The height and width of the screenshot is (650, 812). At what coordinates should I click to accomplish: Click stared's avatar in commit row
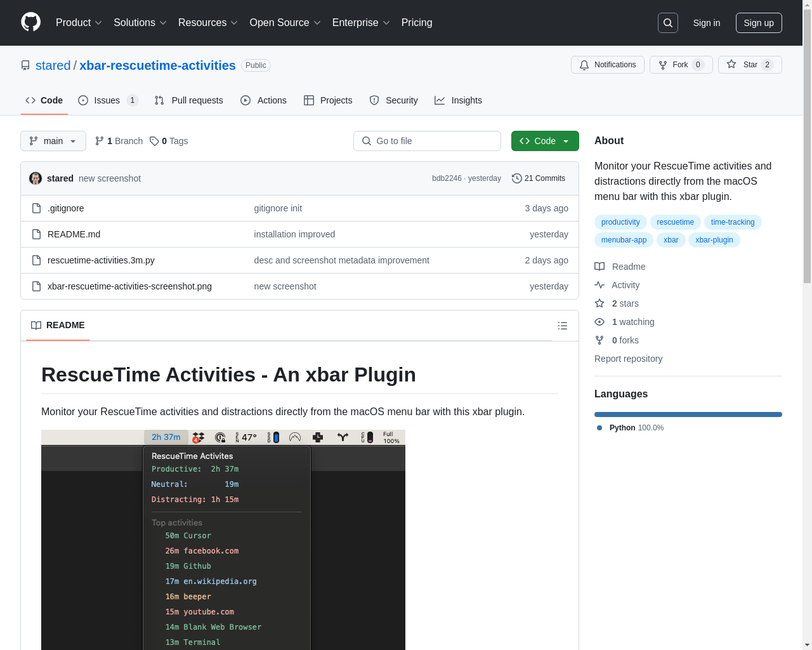click(x=36, y=178)
